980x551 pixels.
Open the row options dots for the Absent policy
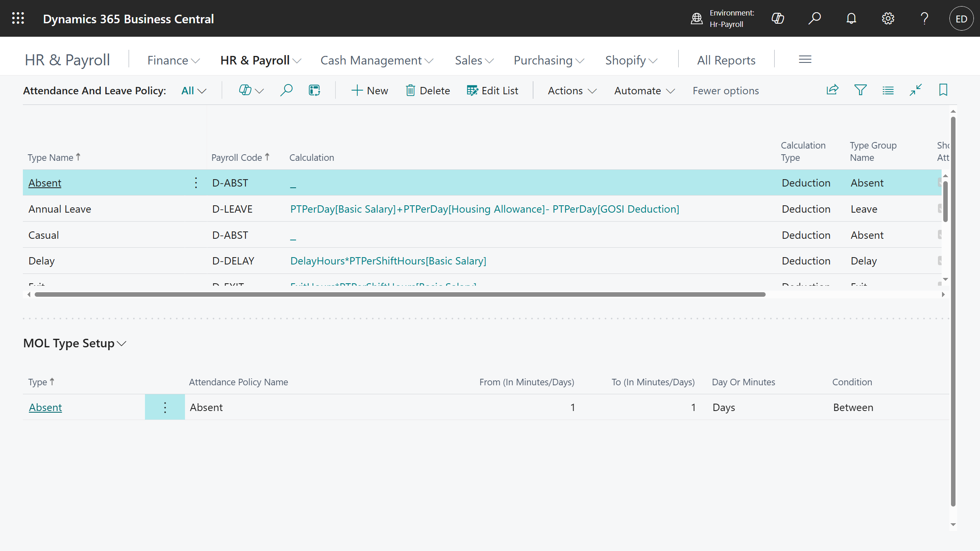pos(196,183)
